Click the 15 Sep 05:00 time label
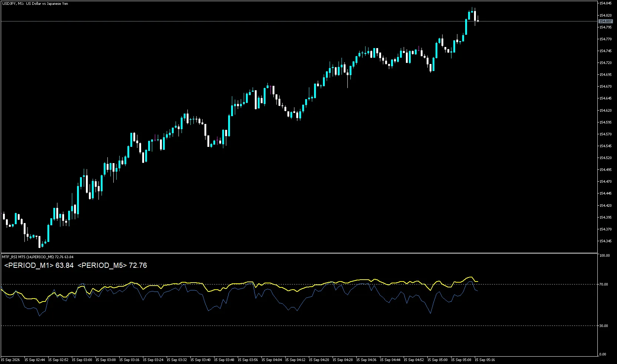The width and height of the screenshot is (617, 364). 437,360
